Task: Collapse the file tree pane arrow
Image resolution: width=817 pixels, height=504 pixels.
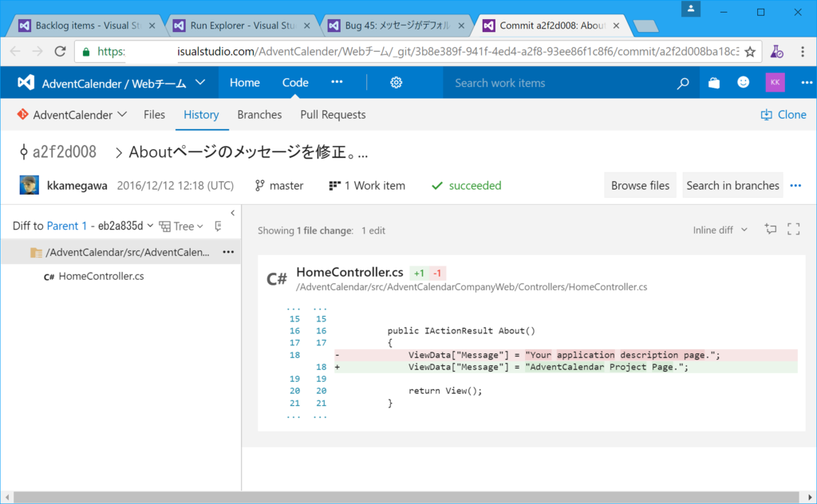Action: pos(232,212)
